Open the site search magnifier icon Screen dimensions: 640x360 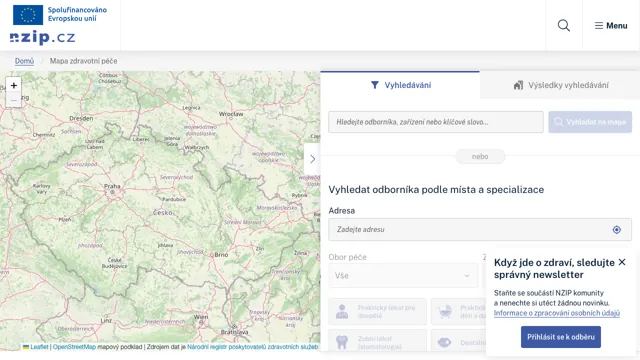tap(564, 25)
